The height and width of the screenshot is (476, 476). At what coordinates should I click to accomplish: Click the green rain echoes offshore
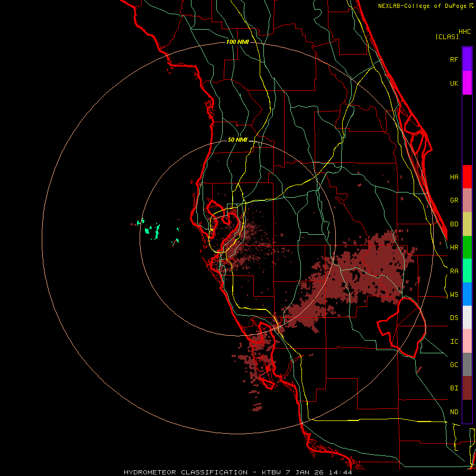pos(157,231)
